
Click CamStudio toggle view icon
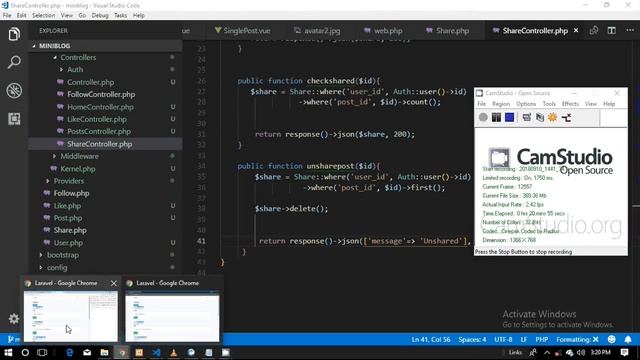coord(527,118)
